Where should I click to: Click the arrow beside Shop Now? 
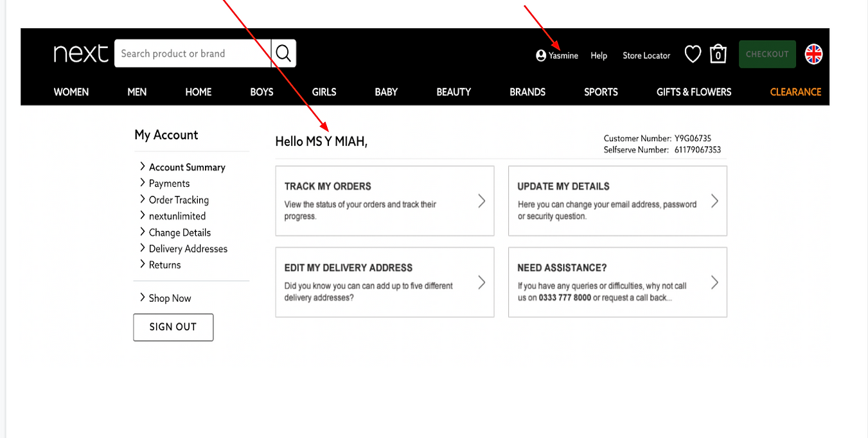pos(143,297)
